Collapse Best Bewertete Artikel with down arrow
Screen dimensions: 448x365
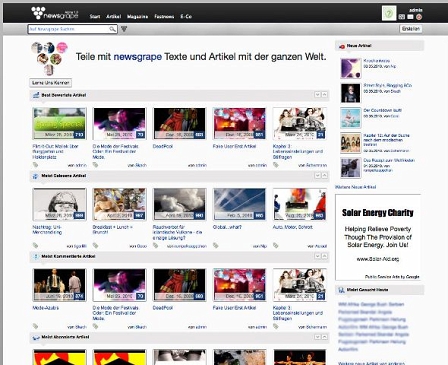tap(318, 95)
